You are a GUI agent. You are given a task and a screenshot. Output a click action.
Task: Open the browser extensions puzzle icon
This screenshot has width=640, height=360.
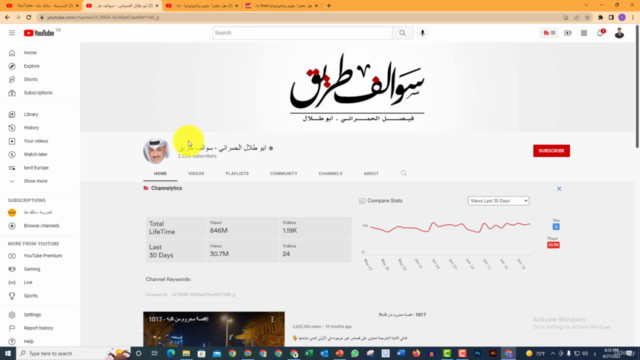pos(600,18)
